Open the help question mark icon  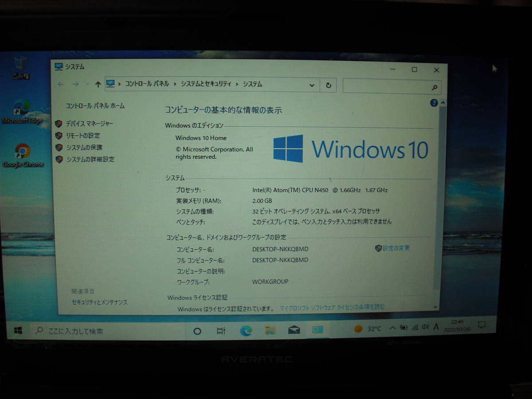click(x=434, y=103)
